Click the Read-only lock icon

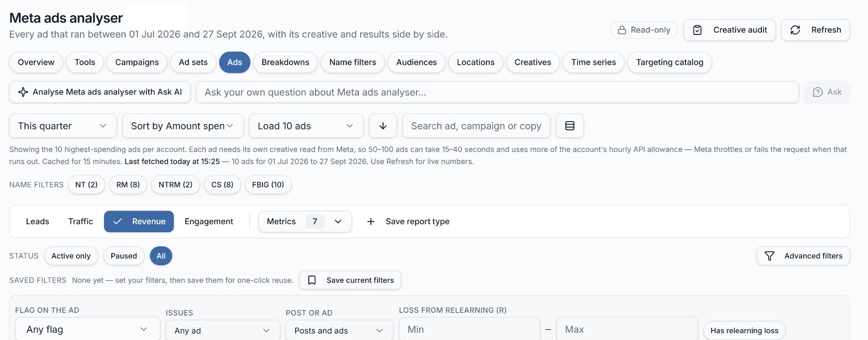(x=622, y=30)
